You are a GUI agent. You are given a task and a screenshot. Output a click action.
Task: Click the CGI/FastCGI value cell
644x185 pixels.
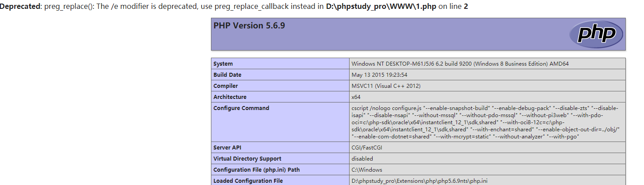(366, 148)
